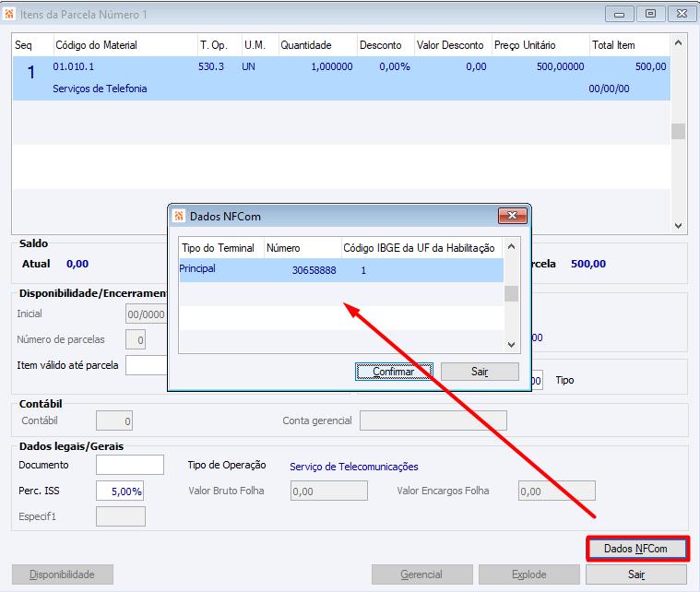Click the Documento input field
Viewport: 700px width, 592px height.
point(130,465)
